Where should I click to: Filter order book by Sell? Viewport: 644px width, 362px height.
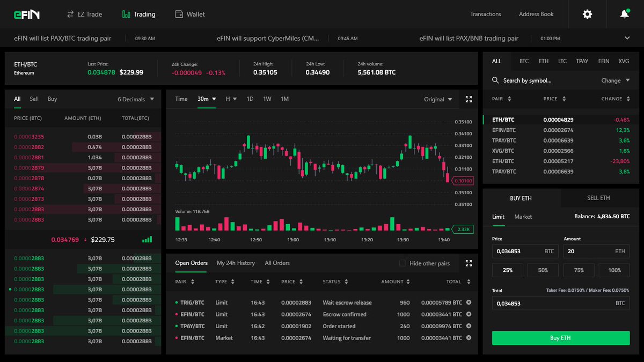pos(34,99)
